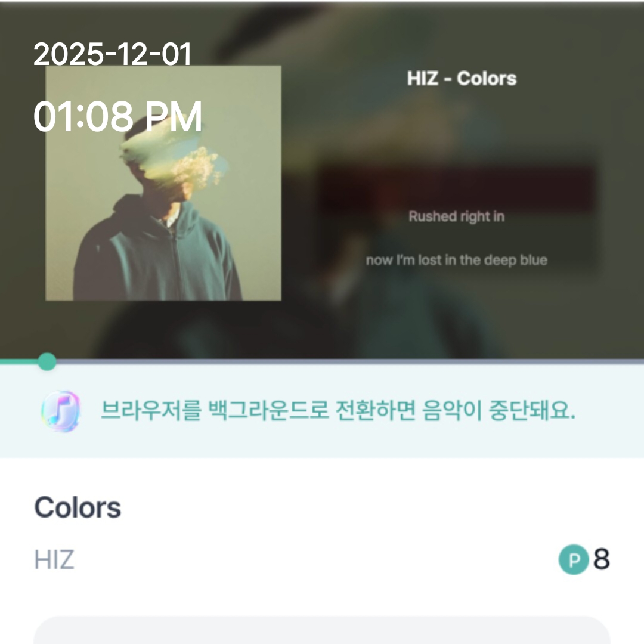The image size is (644, 644).
Task: Click the iridescent music note icon
Action: point(61,411)
